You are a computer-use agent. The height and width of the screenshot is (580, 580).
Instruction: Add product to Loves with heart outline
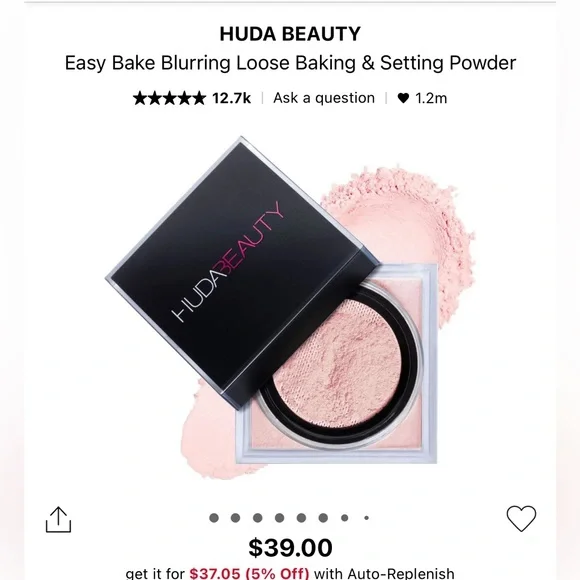(521, 518)
